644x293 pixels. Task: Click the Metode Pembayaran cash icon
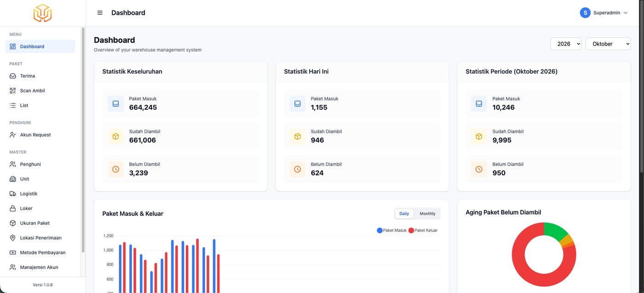click(x=13, y=252)
